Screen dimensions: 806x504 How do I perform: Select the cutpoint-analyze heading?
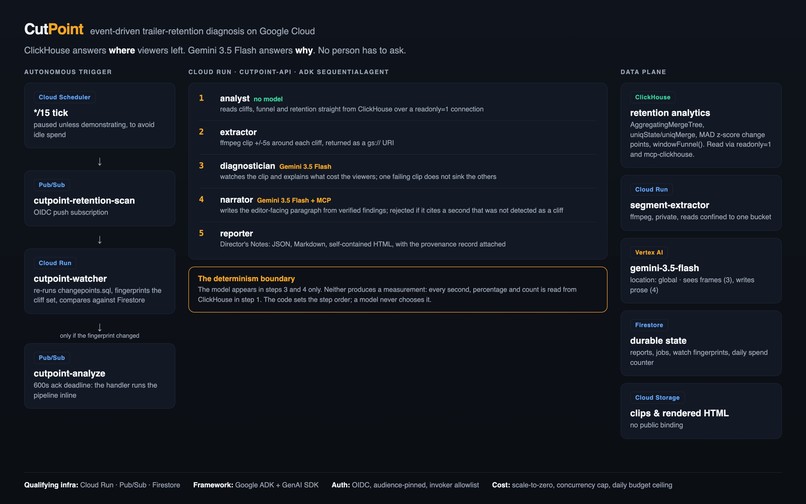[x=69, y=373]
